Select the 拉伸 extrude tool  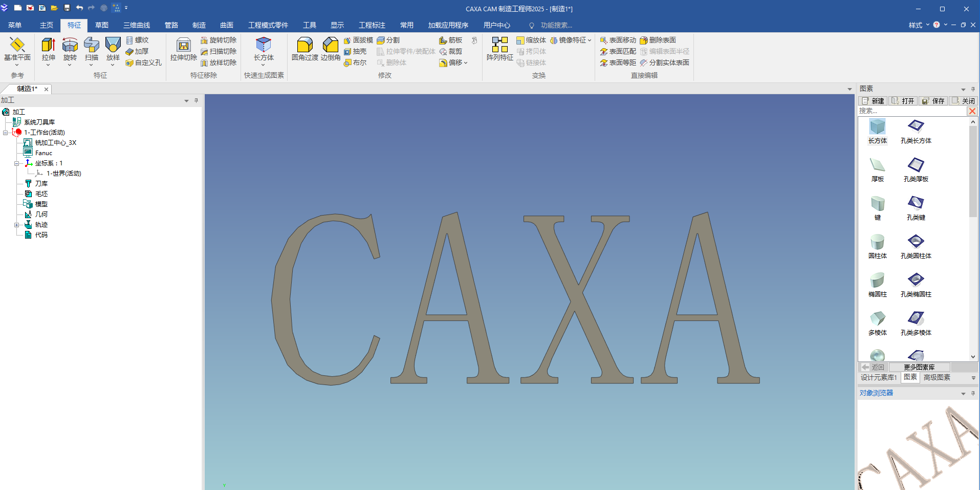[x=48, y=47]
